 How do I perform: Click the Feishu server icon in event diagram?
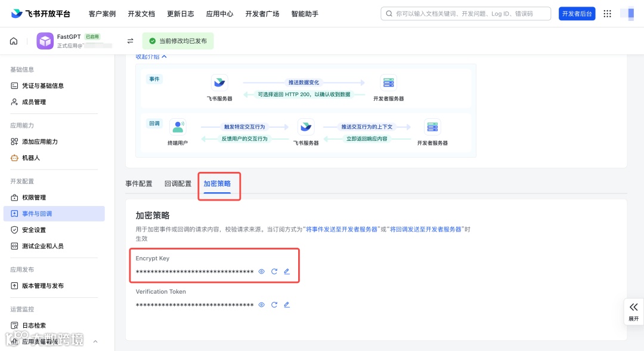[219, 83]
